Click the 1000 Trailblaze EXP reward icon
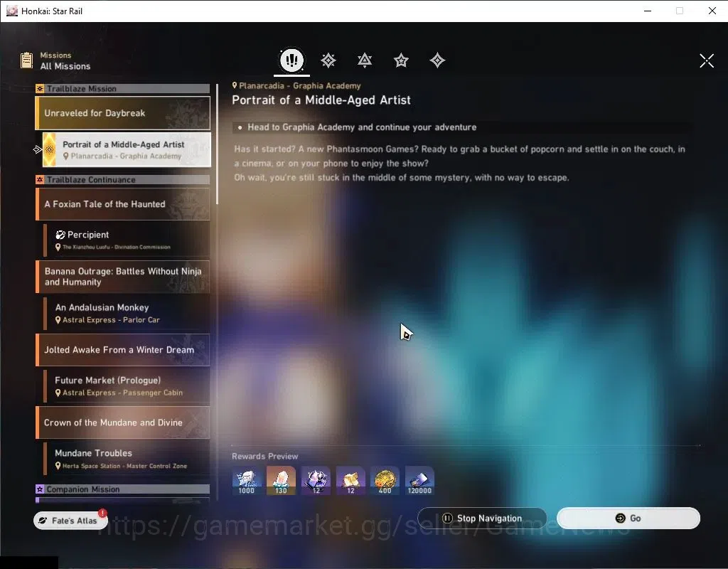This screenshot has height=569, width=728. [x=247, y=480]
